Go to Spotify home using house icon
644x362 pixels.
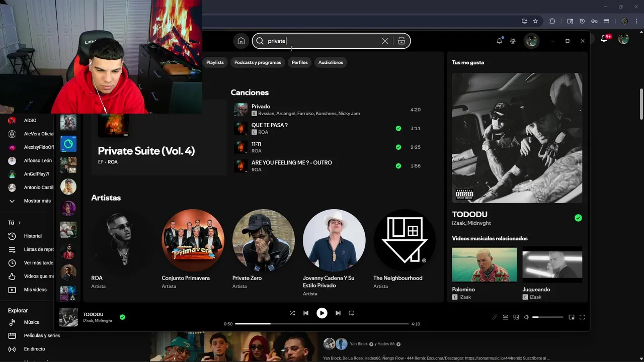(241, 41)
